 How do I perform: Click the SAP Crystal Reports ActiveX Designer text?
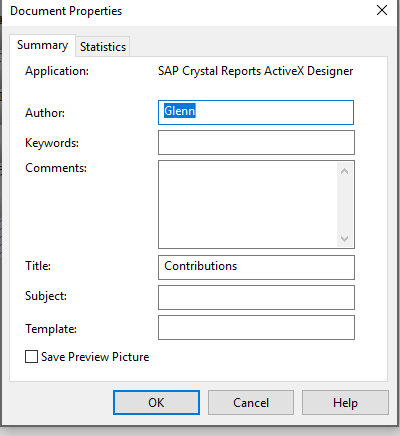point(255,71)
